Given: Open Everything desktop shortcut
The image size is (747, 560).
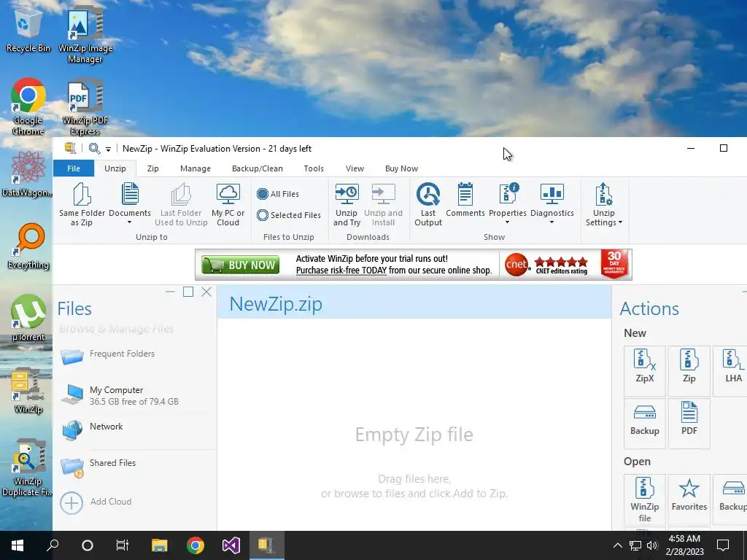Looking at the screenshot, I should tap(28, 246).
